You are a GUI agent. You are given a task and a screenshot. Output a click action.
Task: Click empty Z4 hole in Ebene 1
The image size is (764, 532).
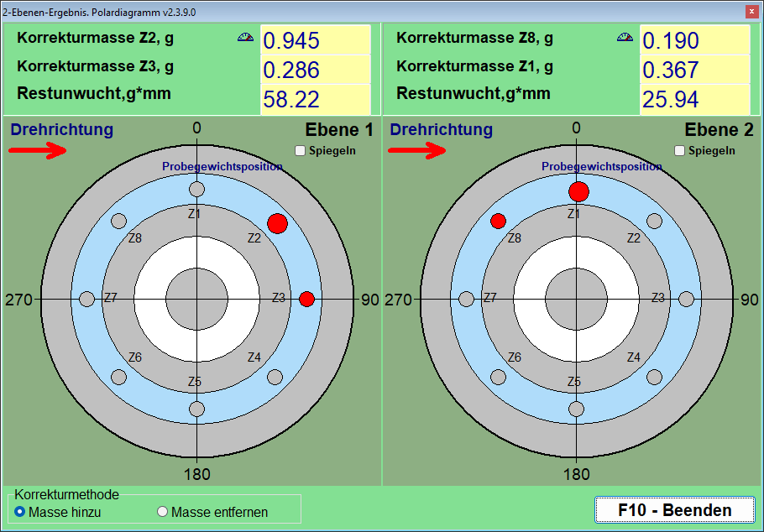point(275,377)
